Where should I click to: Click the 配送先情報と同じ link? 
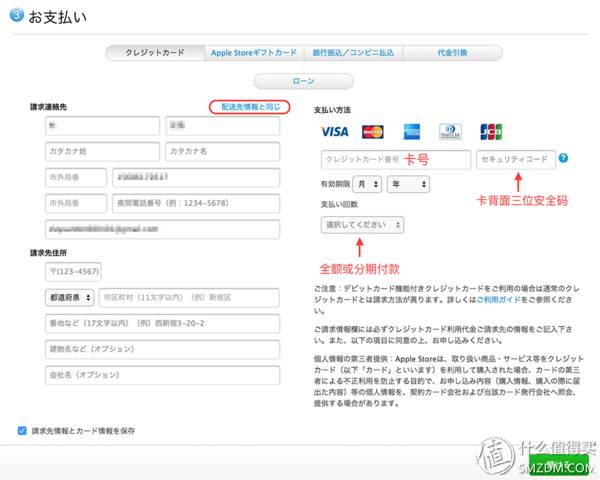click(250, 106)
